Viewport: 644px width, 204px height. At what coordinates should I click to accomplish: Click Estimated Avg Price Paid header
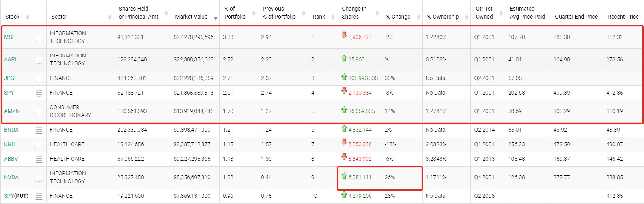pyautogui.click(x=527, y=13)
